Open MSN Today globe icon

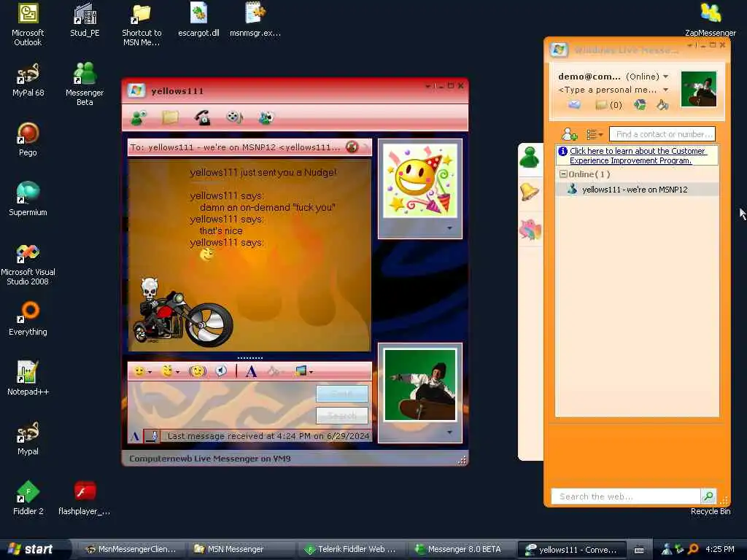point(640,105)
